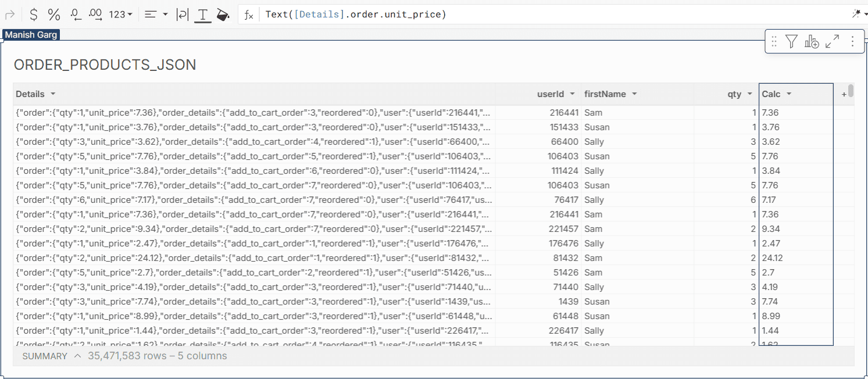Open the Details column menu
The width and height of the screenshot is (868, 379).
(53, 94)
